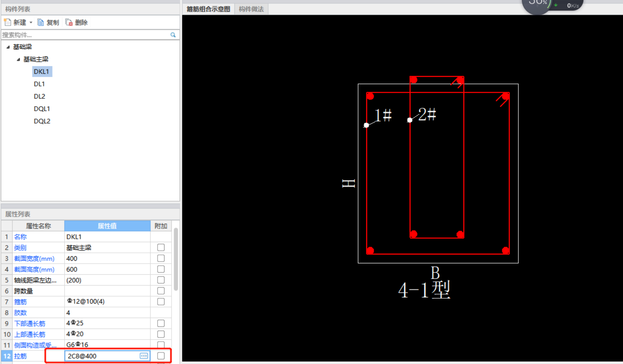This screenshot has width=623, height=364.
Task: Toggle 附加 checkbox for 箍筋 row
Action: [x=161, y=302]
